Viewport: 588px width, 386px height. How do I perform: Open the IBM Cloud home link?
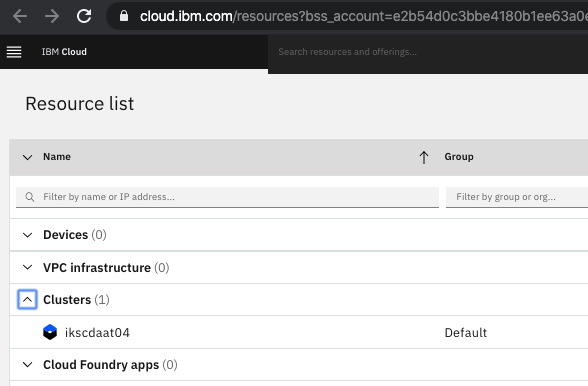64,52
